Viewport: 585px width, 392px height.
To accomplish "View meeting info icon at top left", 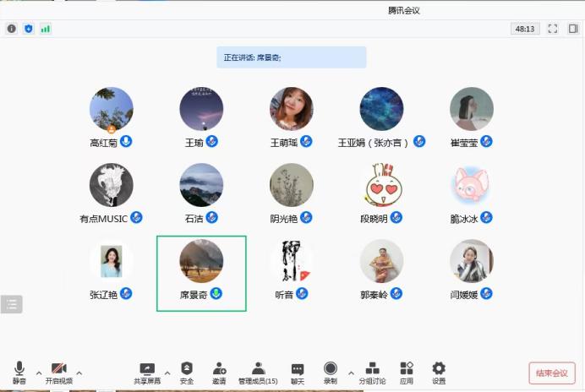I will (x=12, y=29).
